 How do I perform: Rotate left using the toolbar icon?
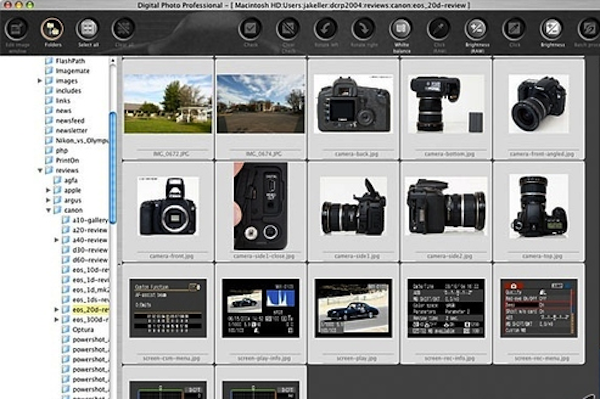(326, 29)
